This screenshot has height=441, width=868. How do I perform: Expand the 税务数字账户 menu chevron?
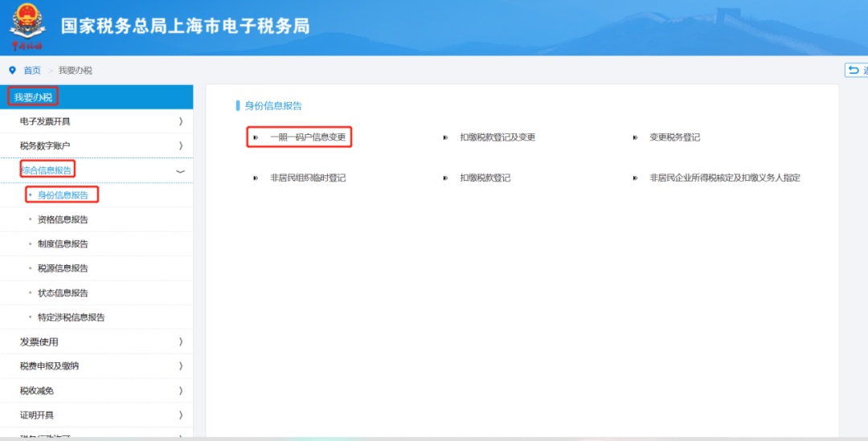(180, 145)
